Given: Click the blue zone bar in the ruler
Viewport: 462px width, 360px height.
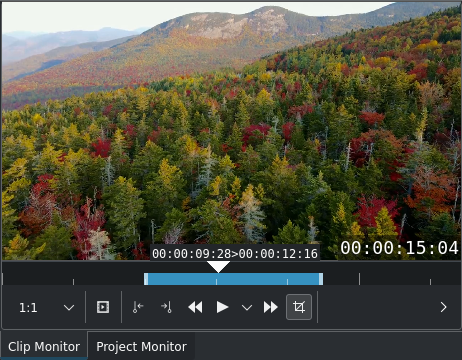Looking at the screenshot, I should pos(233,279).
